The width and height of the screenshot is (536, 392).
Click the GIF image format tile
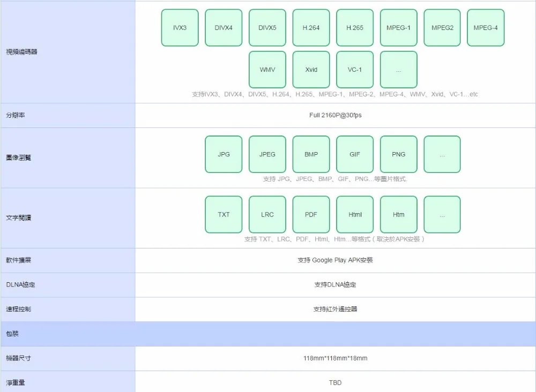pos(355,154)
